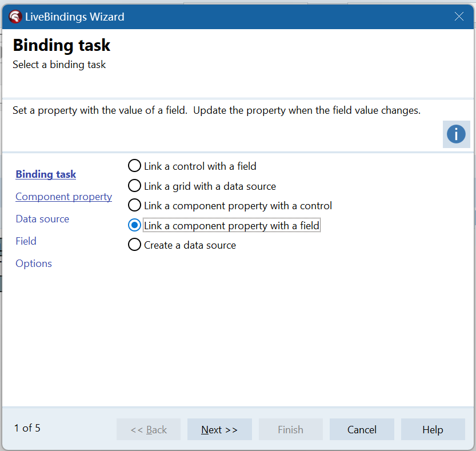This screenshot has height=451, width=476.
Task: Switch to the Field step
Action: 26,241
